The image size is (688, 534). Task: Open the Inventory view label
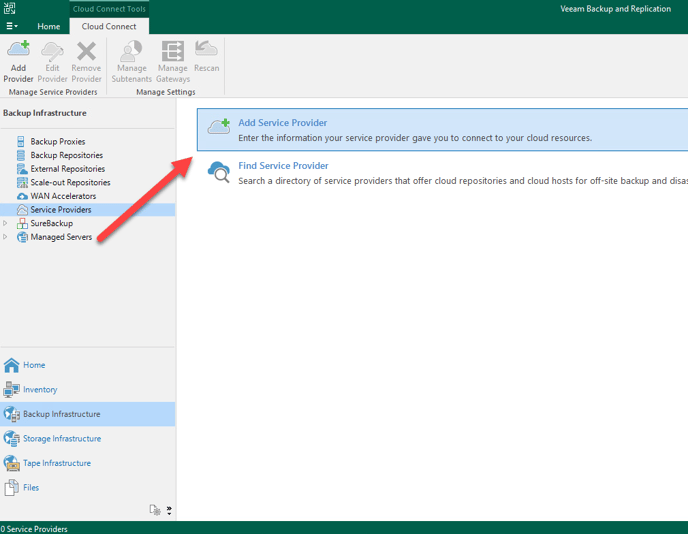(40, 390)
